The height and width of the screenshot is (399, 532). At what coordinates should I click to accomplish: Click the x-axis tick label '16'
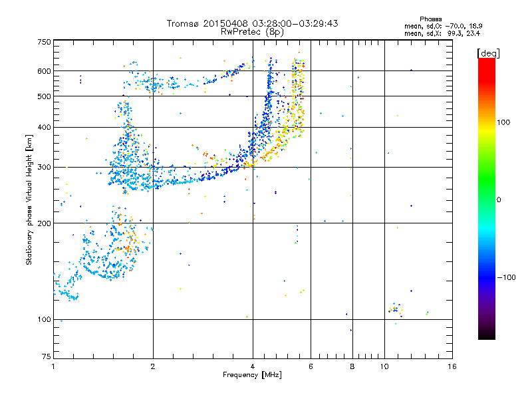tap(452, 366)
